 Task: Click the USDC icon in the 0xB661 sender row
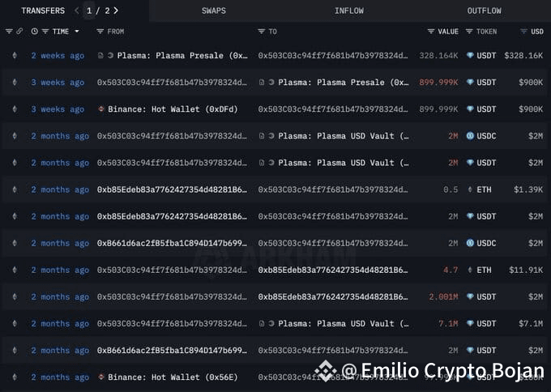470,243
